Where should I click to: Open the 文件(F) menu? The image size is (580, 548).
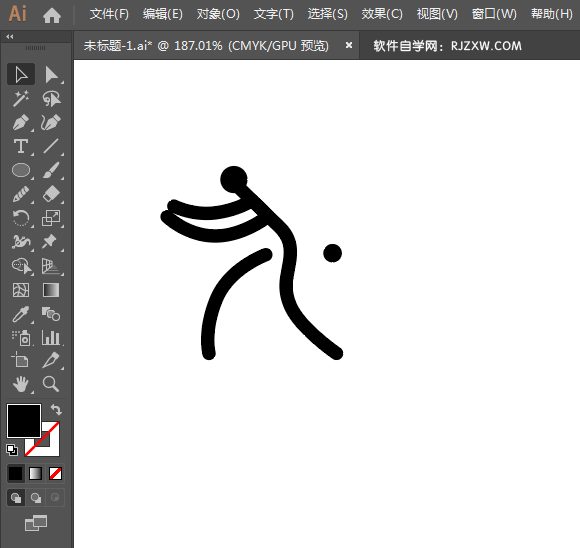109,14
